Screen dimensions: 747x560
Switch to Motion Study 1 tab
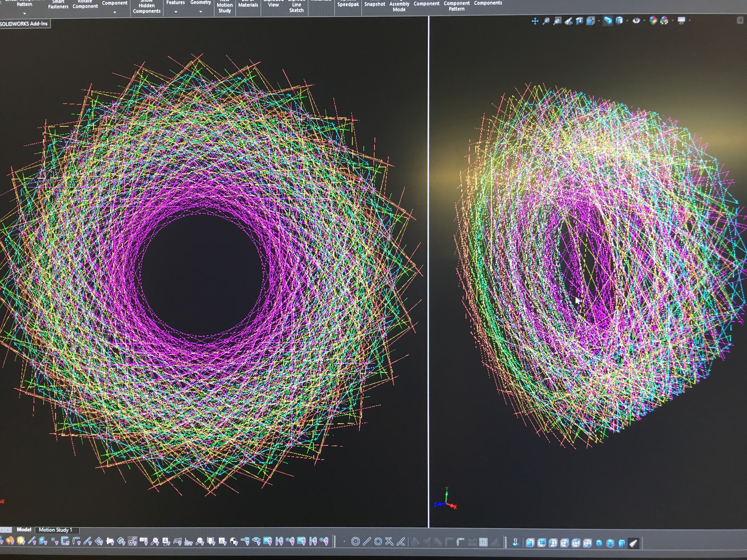click(55, 530)
